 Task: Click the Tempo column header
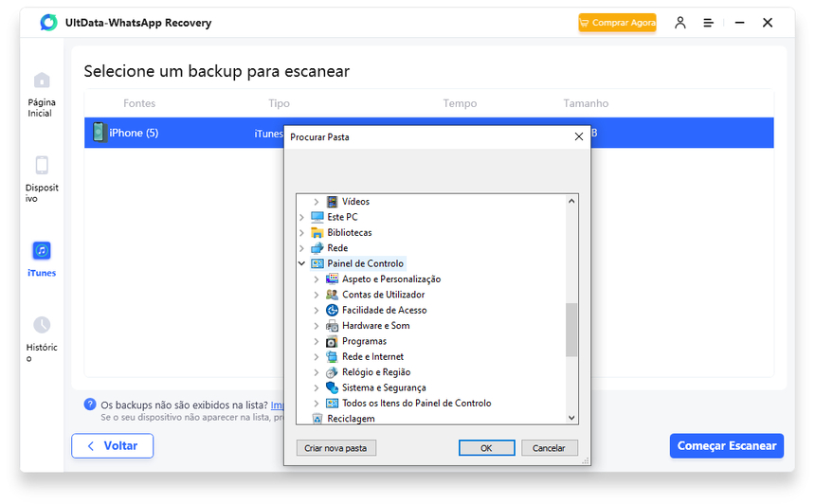pyautogui.click(x=460, y=103)
